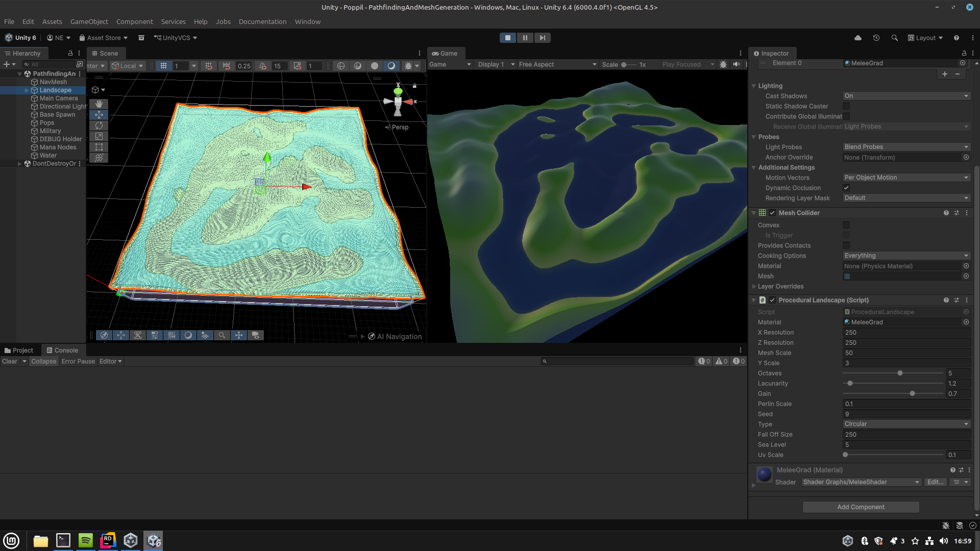Viewport: 980px width, 551px height.
Task: Click the Sea Level input field
Action: pos(906,444)
